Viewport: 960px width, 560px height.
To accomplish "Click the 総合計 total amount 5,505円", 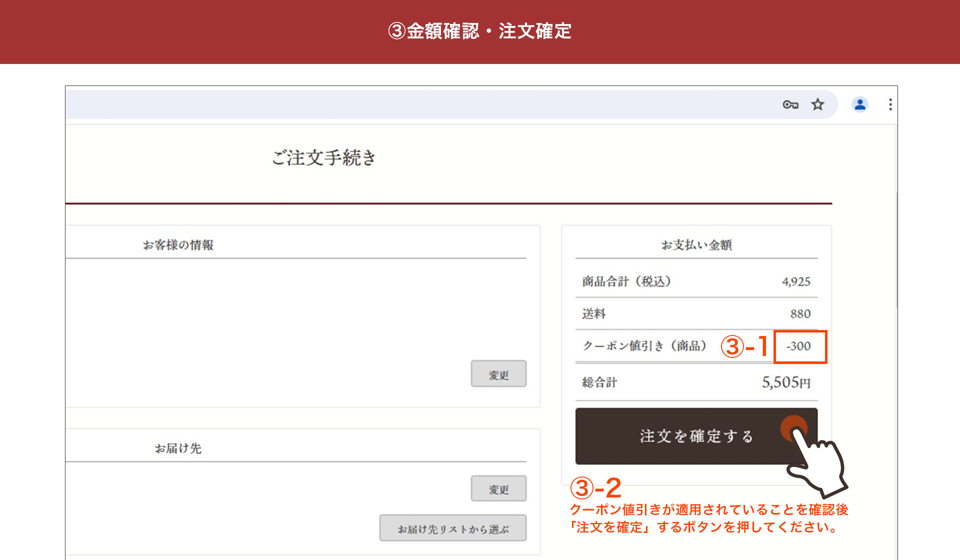I will point(787,382).
